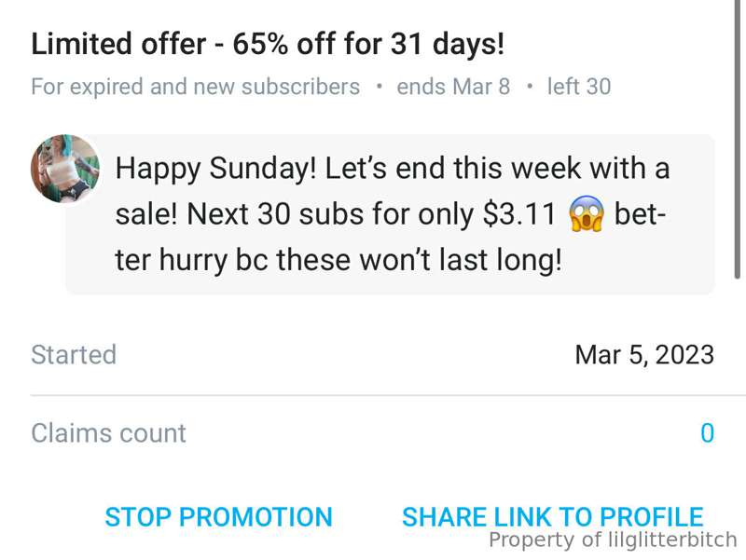Click the 'Property of lilglitterbitch' watermark
746x560 pixels.
point(613,540)
